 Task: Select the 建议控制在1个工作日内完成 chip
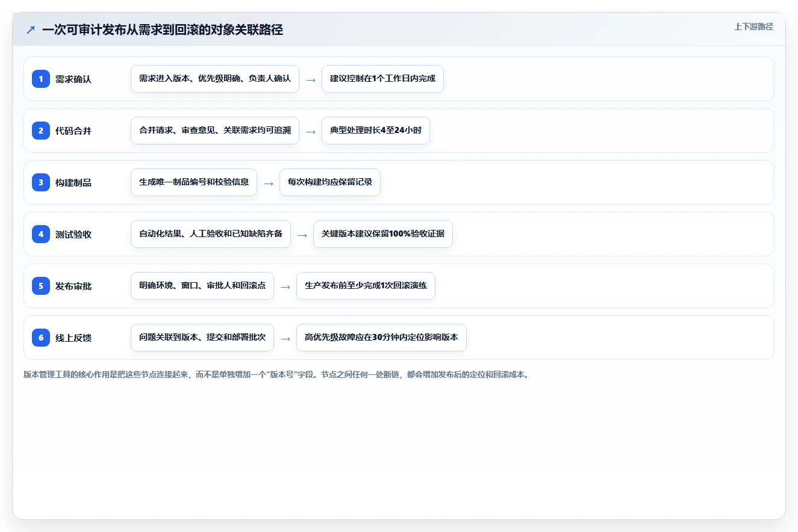pos(382,79)
